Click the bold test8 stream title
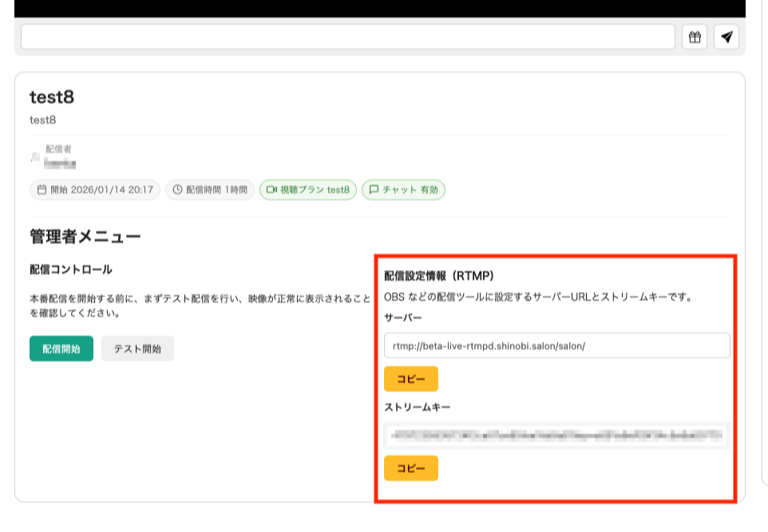The height and width of the screenshot is (532, 768). point(52,97)
